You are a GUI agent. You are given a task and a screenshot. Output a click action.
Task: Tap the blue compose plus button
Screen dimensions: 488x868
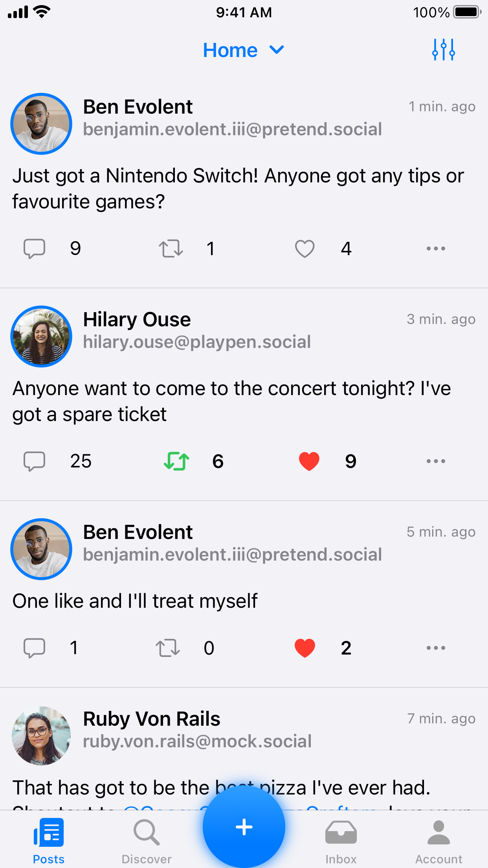pyautogui.click(x=244, y=827)
